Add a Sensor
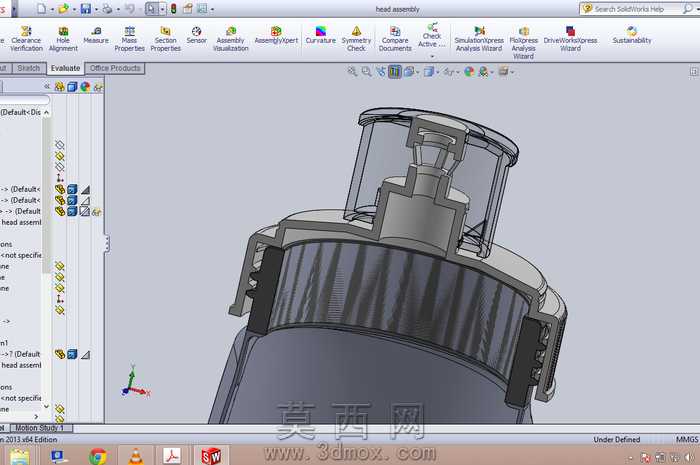Screen dimensions: 700x465 coord(196,35)
